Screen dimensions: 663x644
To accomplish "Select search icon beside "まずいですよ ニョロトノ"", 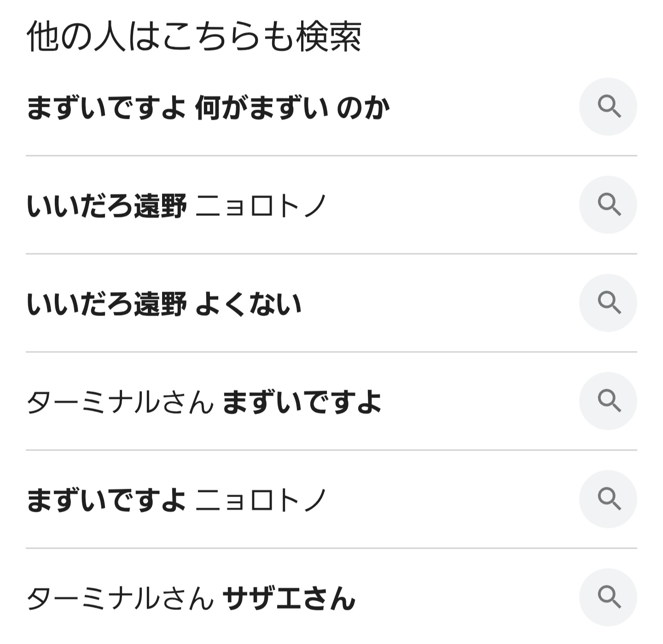I will pyautogui.click(x=608, y=499).
